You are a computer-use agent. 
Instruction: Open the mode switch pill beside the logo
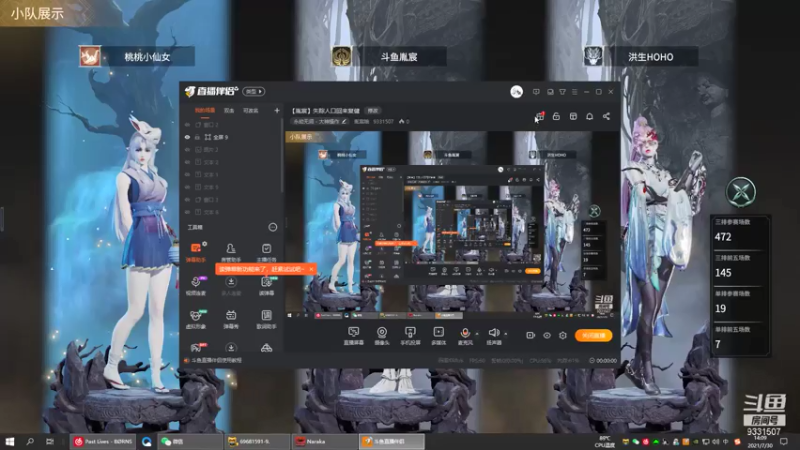pos(254,92)
